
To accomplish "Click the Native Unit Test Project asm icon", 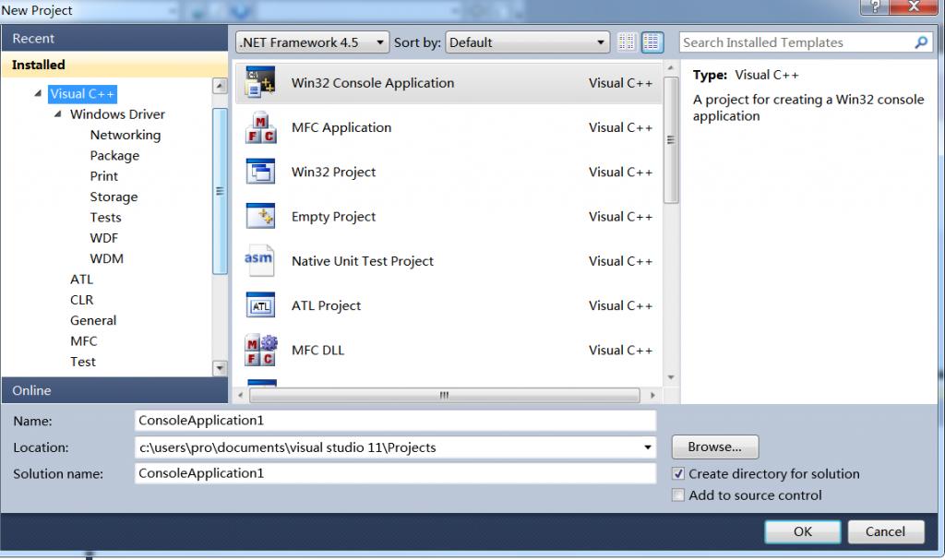I will tap(259, 260).
